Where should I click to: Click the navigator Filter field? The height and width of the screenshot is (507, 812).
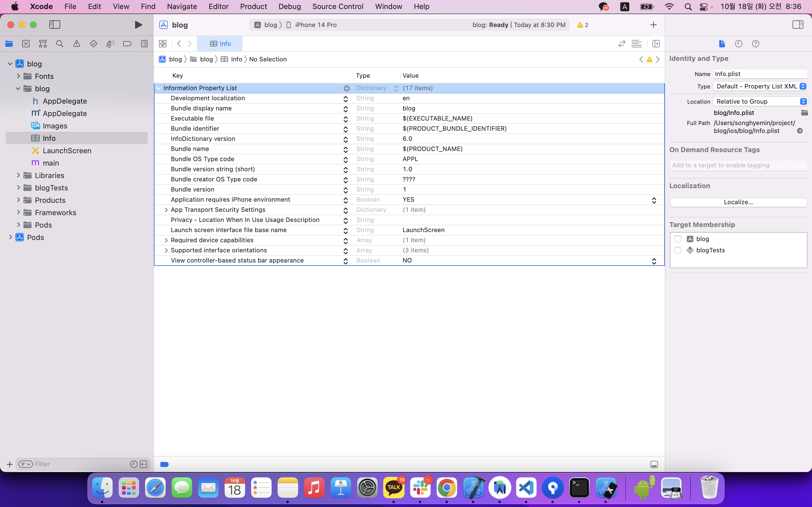[x=81, y=464]
